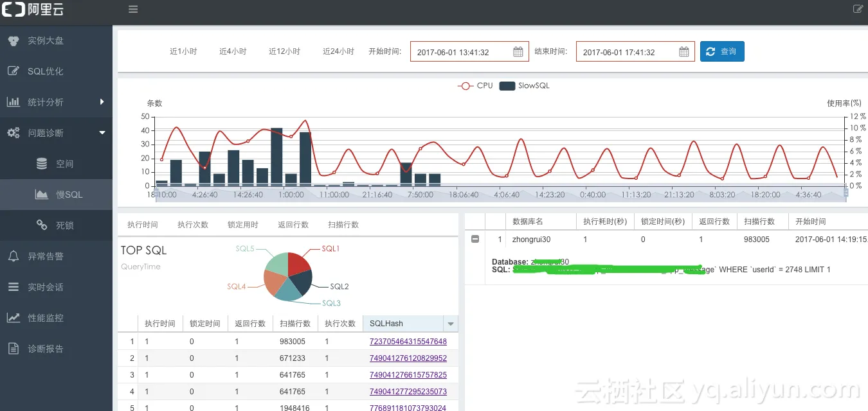Open 诊断报告 document icon in sidebar
This screenshot has width=868, height=411.
13,349
